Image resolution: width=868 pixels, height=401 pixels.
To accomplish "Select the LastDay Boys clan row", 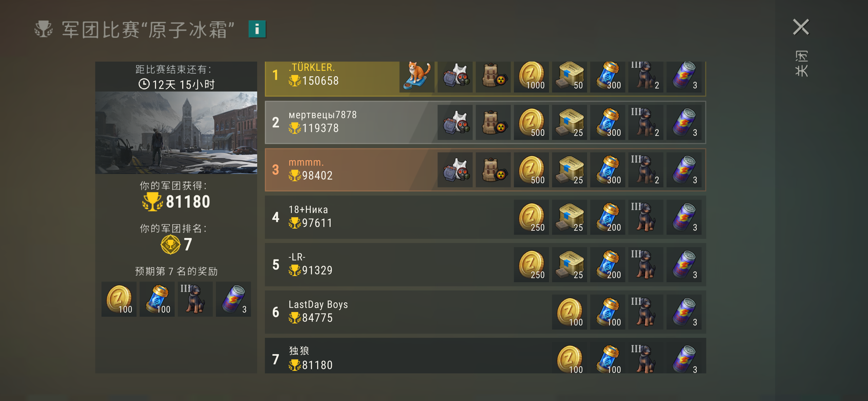I will click(x=485, y=312).
